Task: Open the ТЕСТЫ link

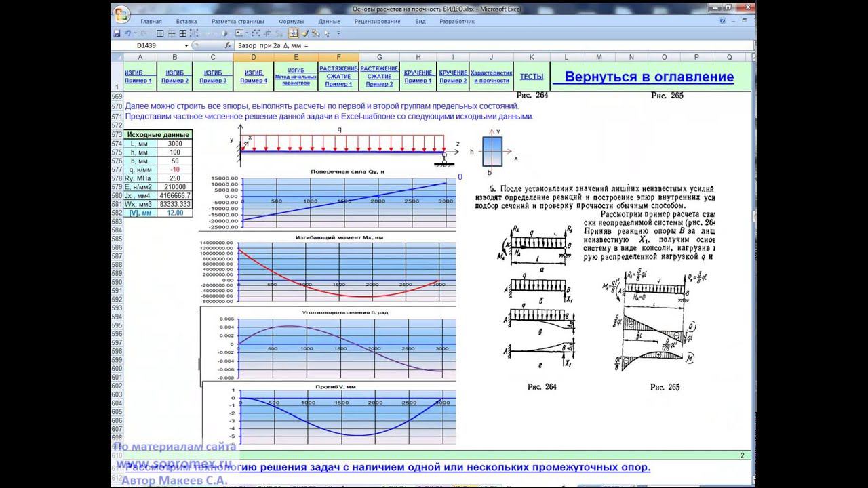Action: pyautogui.click(x=531, y=77)
